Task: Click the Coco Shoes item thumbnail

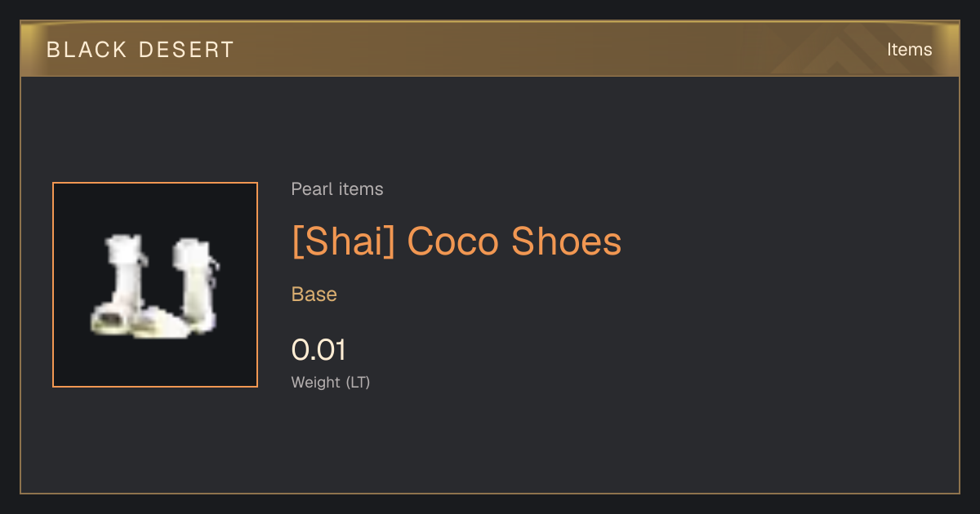Action: click(155, 285)
